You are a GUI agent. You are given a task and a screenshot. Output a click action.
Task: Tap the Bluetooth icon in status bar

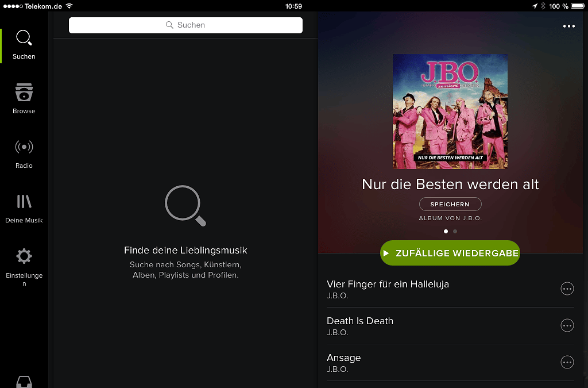click(543, 6)
